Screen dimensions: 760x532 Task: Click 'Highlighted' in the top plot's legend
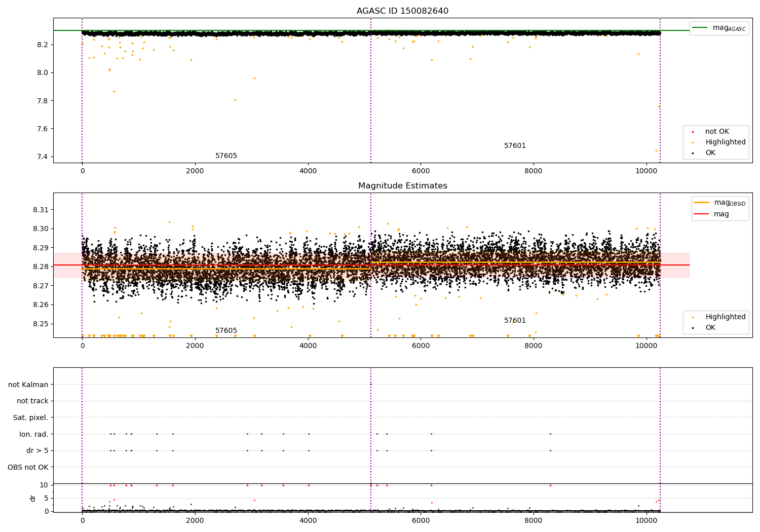point(726,142)
